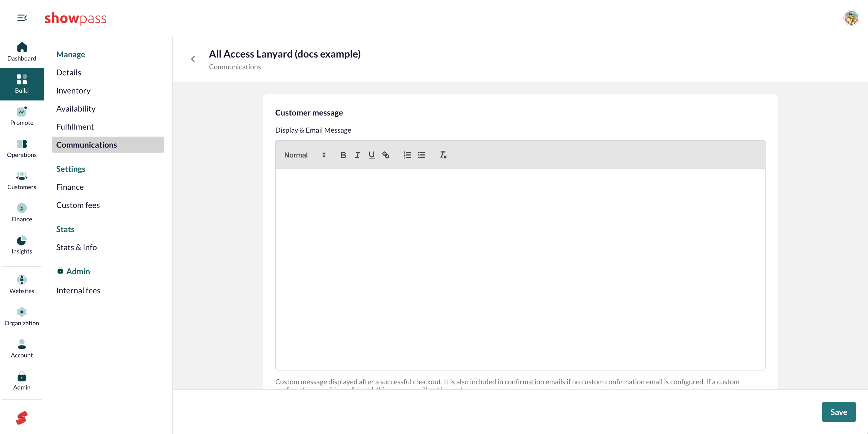Toggle italic formatting in the editor
The height and width of the screenshot is (434, 868).
pos(357,155)
